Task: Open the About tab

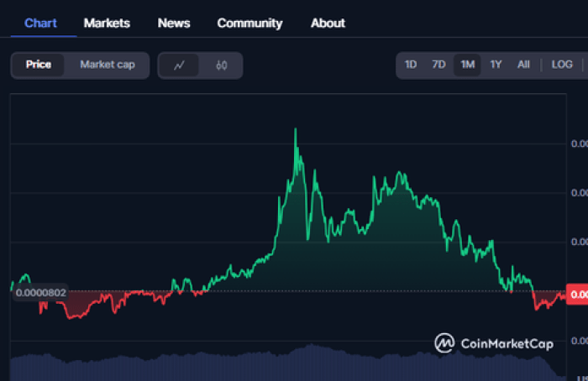Action: [x=328, y=23]
